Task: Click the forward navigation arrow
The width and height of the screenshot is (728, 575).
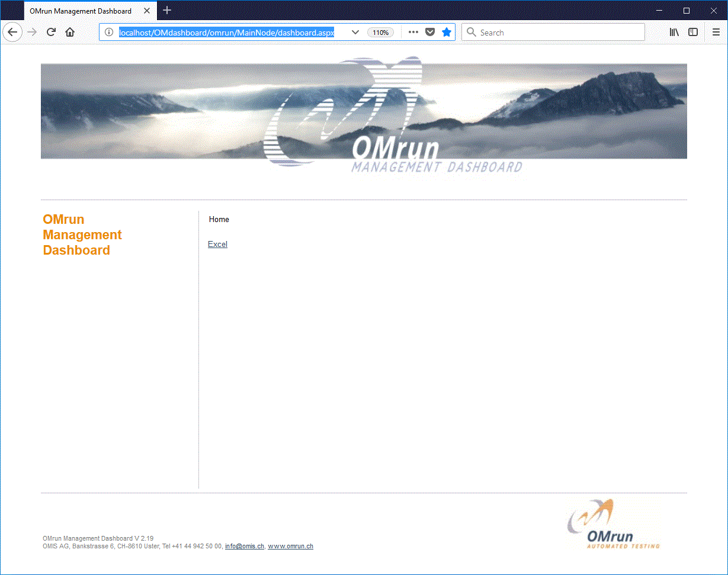Action: [31, 32]
